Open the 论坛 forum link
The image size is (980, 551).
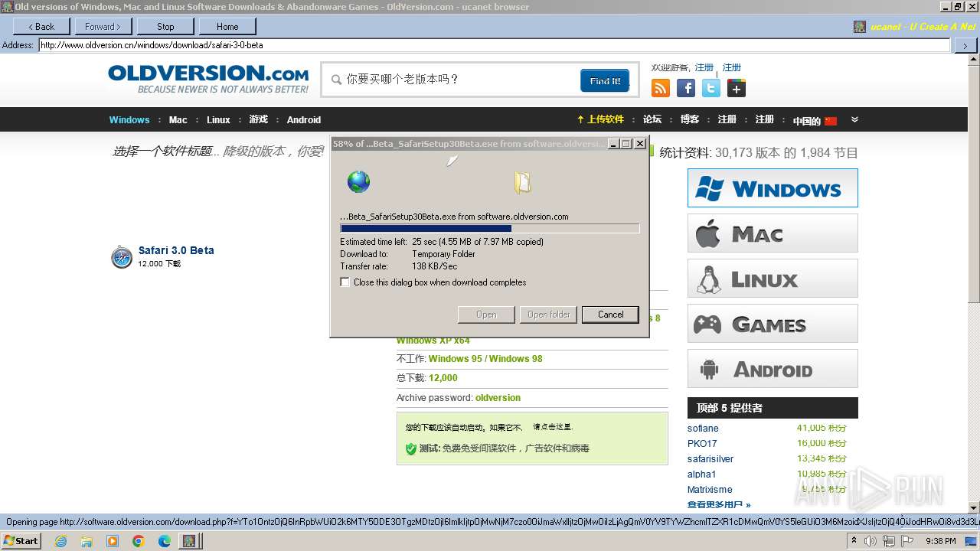[x=652, y=119]
